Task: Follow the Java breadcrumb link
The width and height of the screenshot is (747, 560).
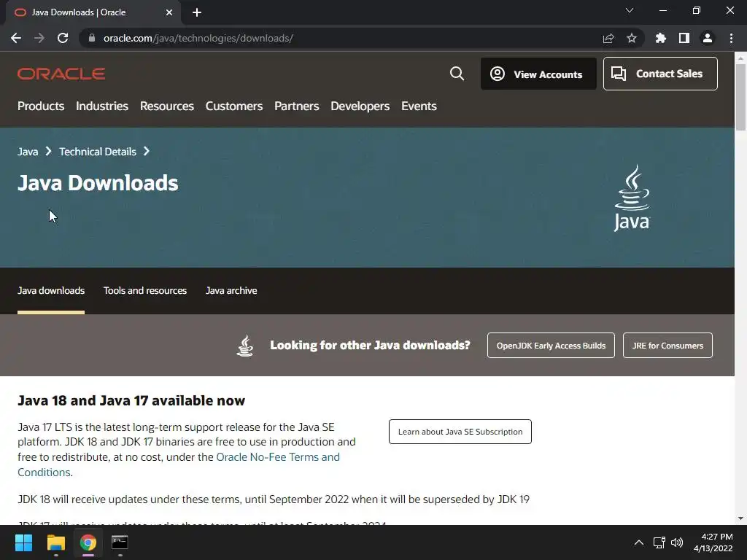Action: click(x=28, y=152)
